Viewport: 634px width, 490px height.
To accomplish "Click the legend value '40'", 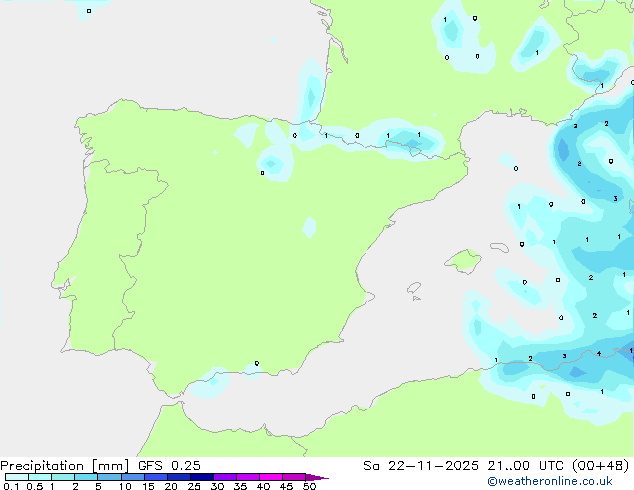I will pyautogui.click(x=263, y=486).
